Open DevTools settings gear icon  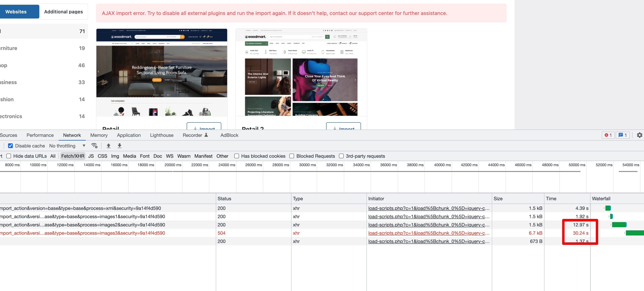(x=639, y=135)
